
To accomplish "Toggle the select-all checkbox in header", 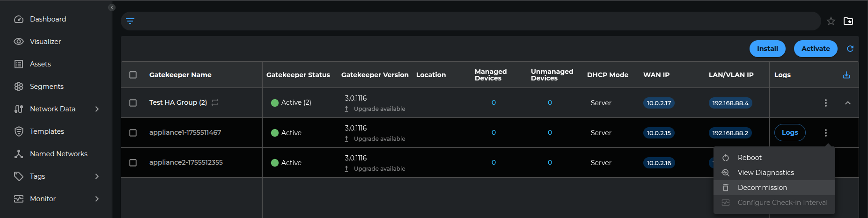I will click(133, 75).
